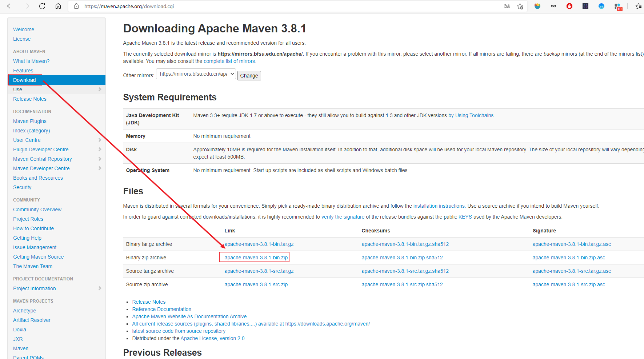Open the extension icon with badge 10
644x359 pixels.
(x=618, y=7)
